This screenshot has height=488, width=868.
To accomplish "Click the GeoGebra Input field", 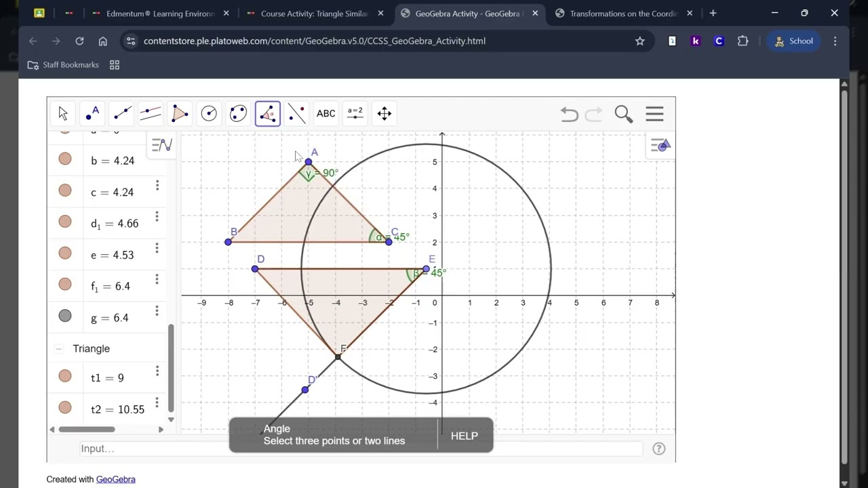I will (359, 449).
